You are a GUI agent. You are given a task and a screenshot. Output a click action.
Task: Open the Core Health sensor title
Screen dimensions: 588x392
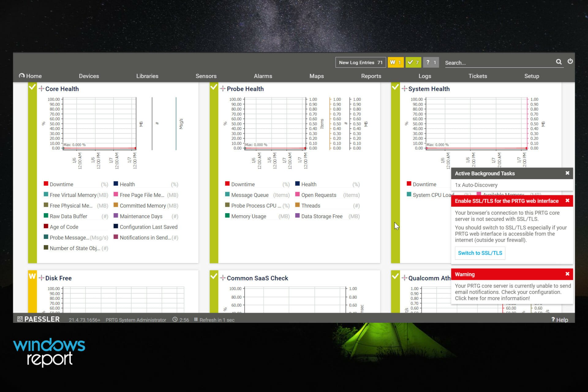(62, 89)
